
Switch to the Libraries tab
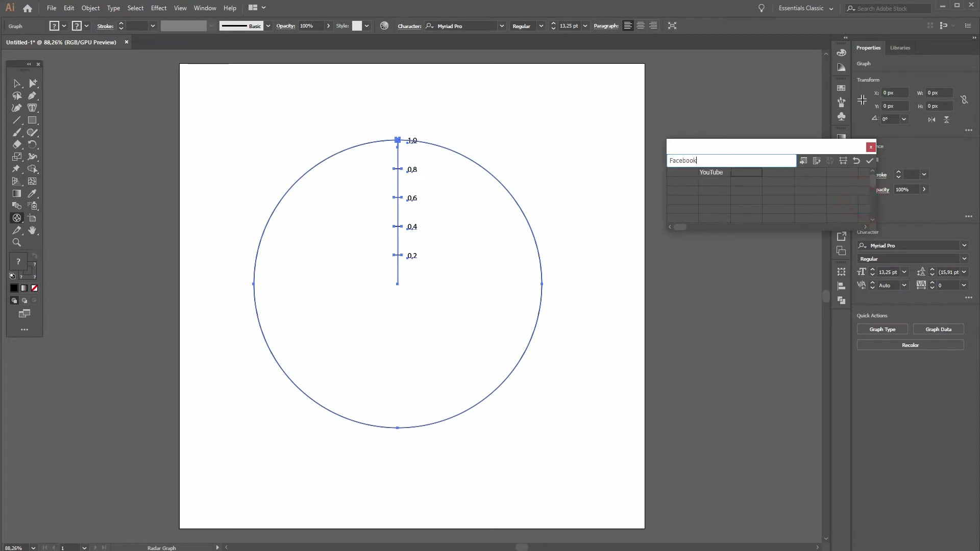[900, 47]
